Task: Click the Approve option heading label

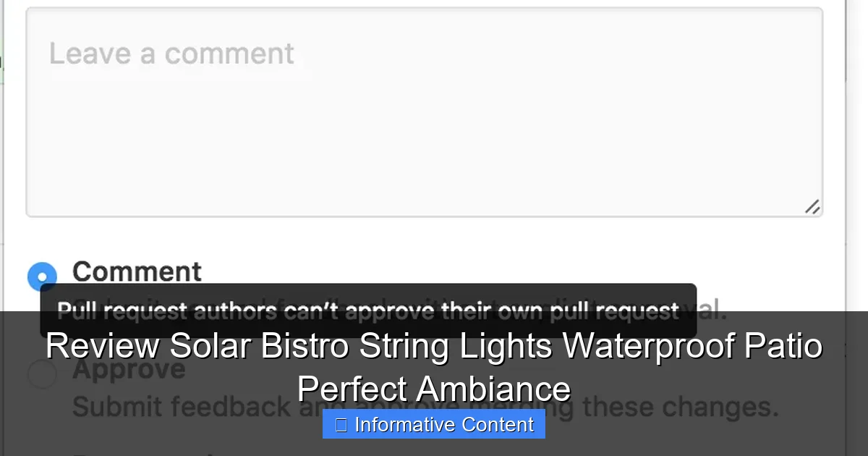Action: point(129,369)
